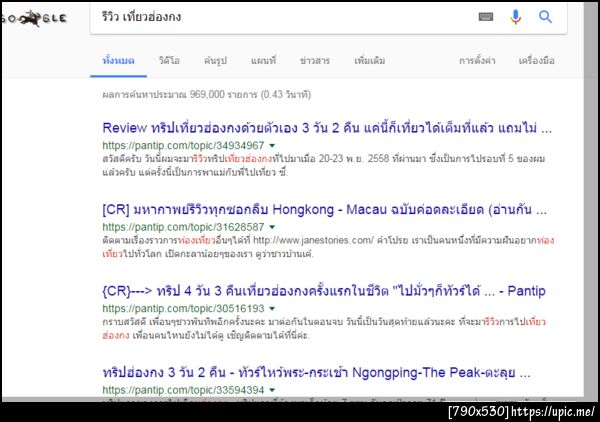This screenshot has height=422, width=600.
Task: Open result [CR] มหากาพย์รีวิวทุกซอกลืบ Hongkong - Macau
Action: tap(324, 210)
